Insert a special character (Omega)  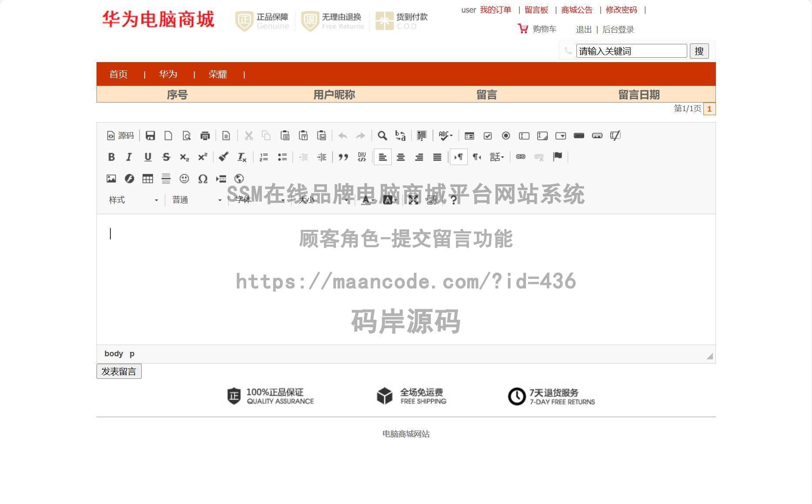coord(203,179)
